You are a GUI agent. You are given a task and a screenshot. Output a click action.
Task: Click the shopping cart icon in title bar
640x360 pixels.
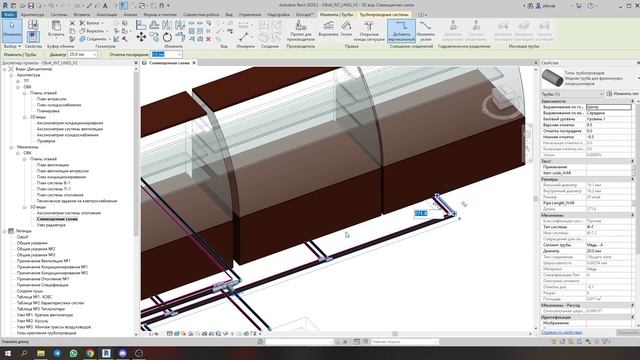click(x=578, y=6)
